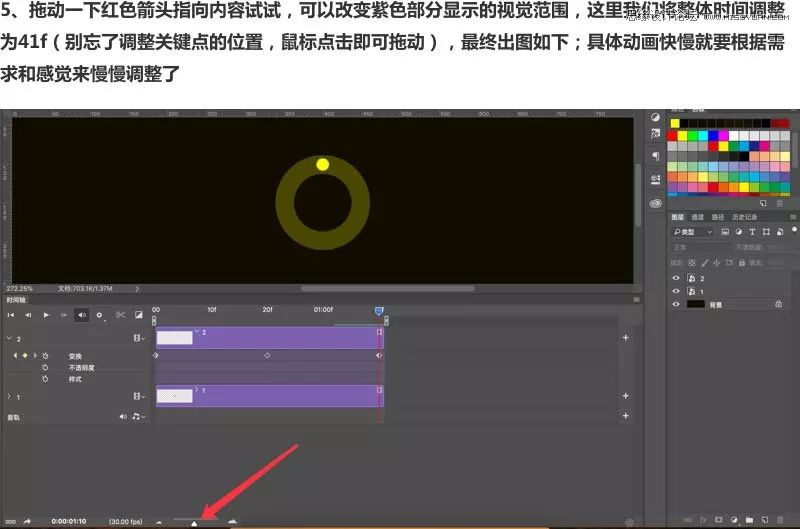
Task: Convert to frame animation icon
Action: (11, 522)
